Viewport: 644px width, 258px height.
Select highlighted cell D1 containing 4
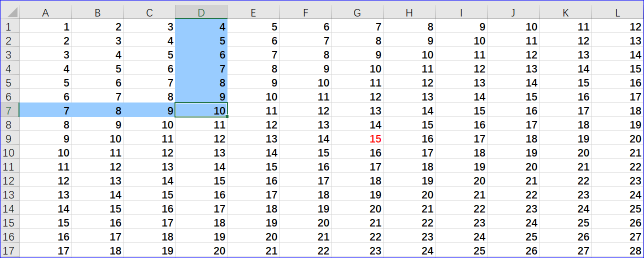click(x=201, y=26)
